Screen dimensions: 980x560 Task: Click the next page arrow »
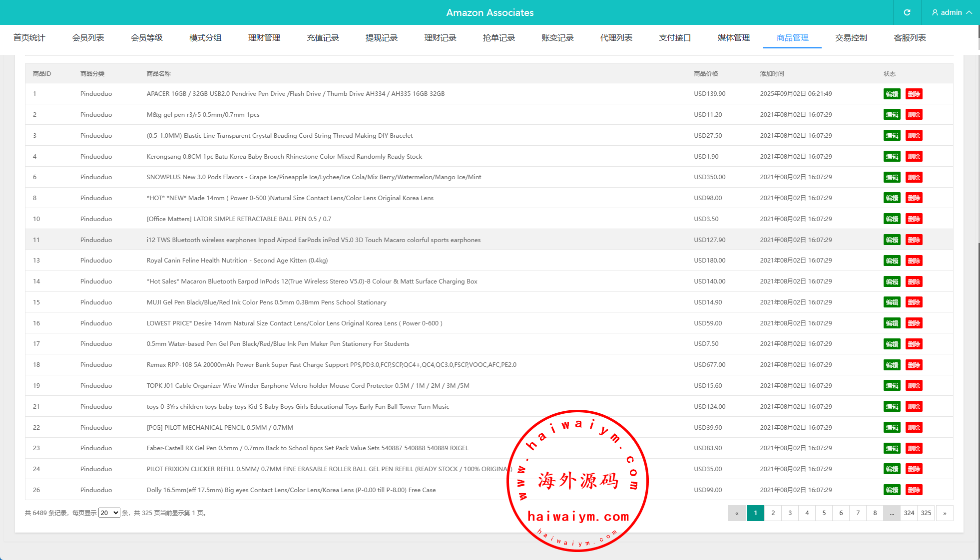(945, 513)
